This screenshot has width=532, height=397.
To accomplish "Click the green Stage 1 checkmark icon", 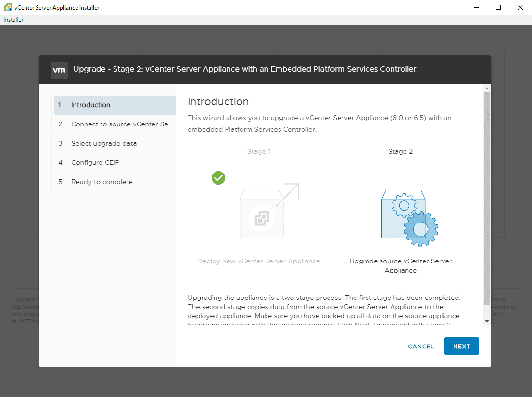I will coord(218,178).
